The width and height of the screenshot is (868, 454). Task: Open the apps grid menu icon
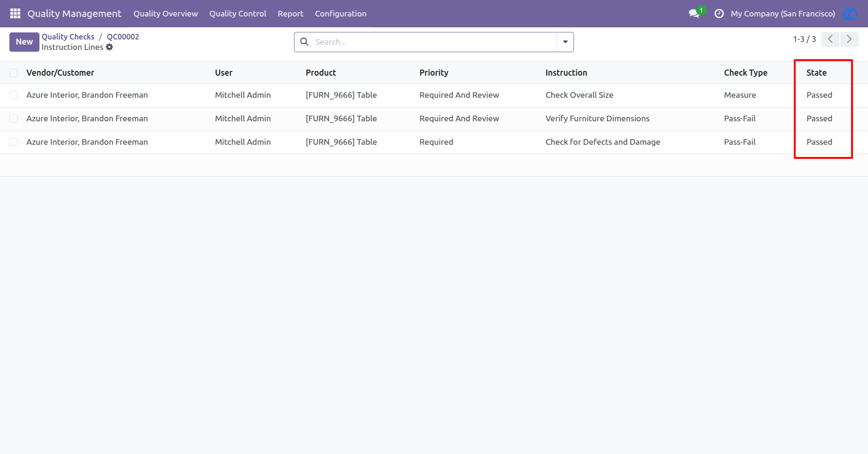pyautogui.click(x=15, y=14)
